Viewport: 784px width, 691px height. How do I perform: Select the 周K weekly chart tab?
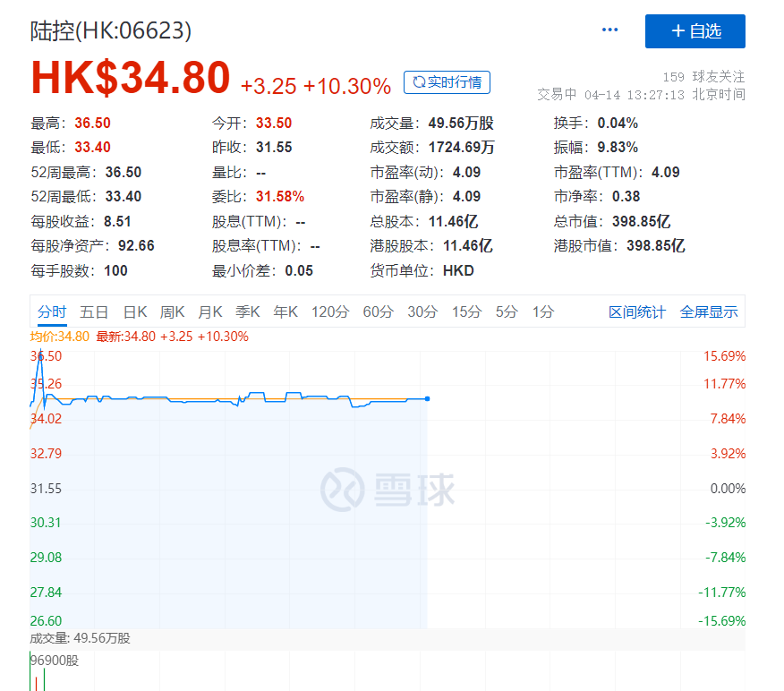(172, 312)
